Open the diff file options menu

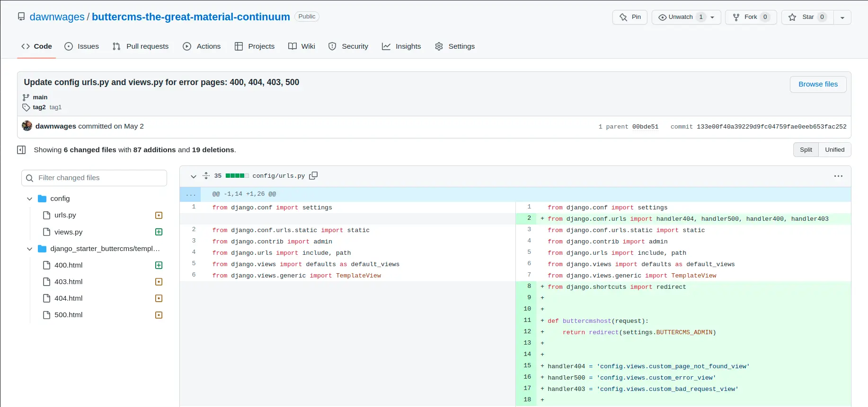838,176
